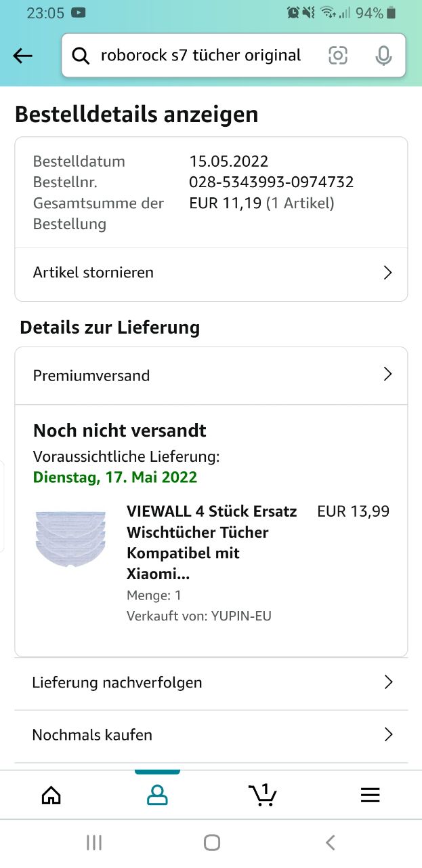Tap the search field with roborock query
This screenshot has height=868, width=422.
click(x=201, y=56)
